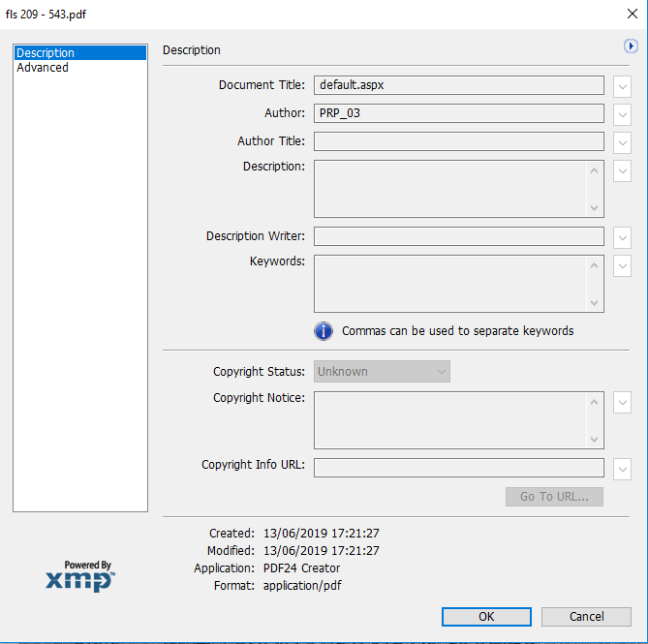The width and height of the screenshot is (648, 644).
Task: Click the blue info icon beside keywords hint
Action: [x=324, y=331]
